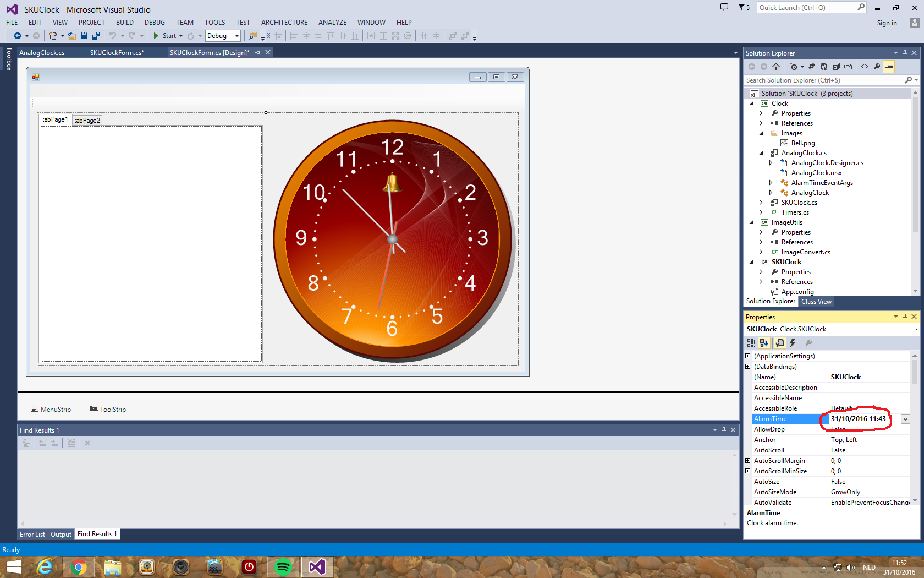
Task: Click the Feedback speech bubble icon
Action: coord(724,7)
